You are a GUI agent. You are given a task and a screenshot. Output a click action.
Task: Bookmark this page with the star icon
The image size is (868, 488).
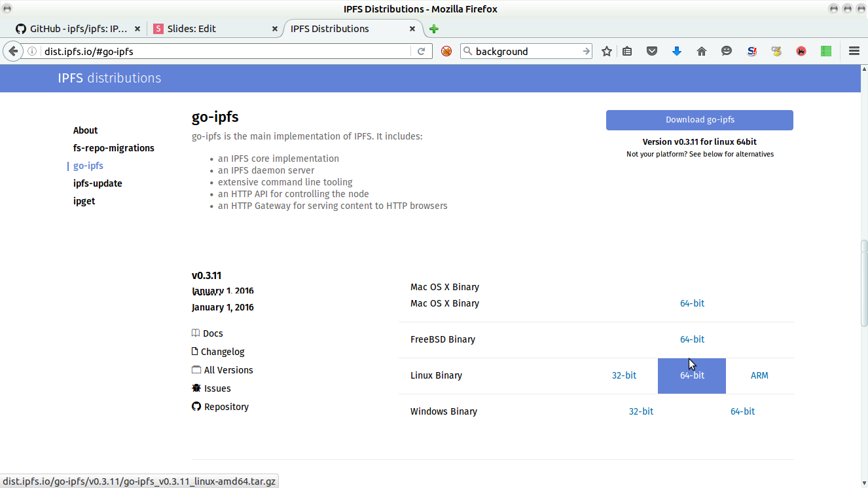pyautogui.click(x=607, y=51)
